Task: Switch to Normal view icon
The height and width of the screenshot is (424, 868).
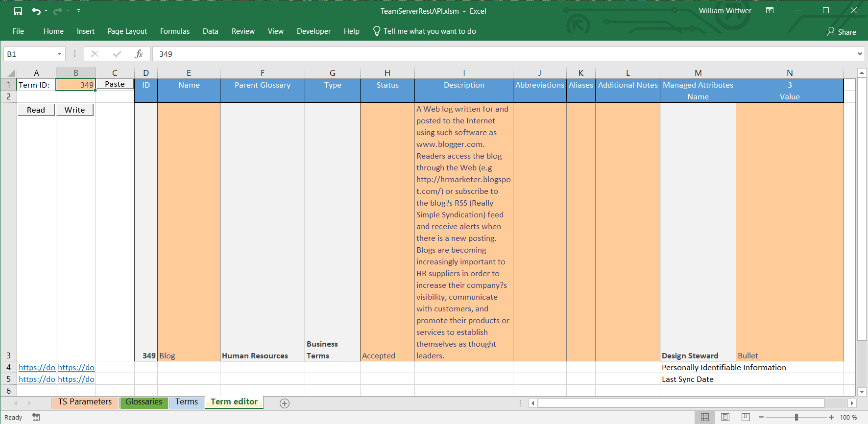Action: click(705, 417)
